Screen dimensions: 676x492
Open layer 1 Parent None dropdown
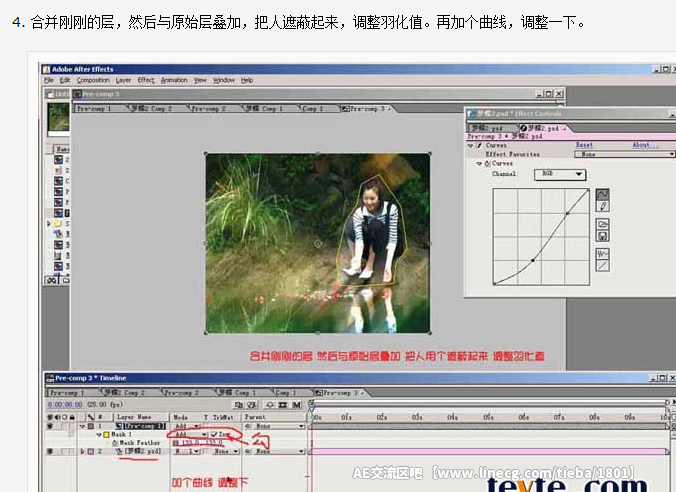279,426
